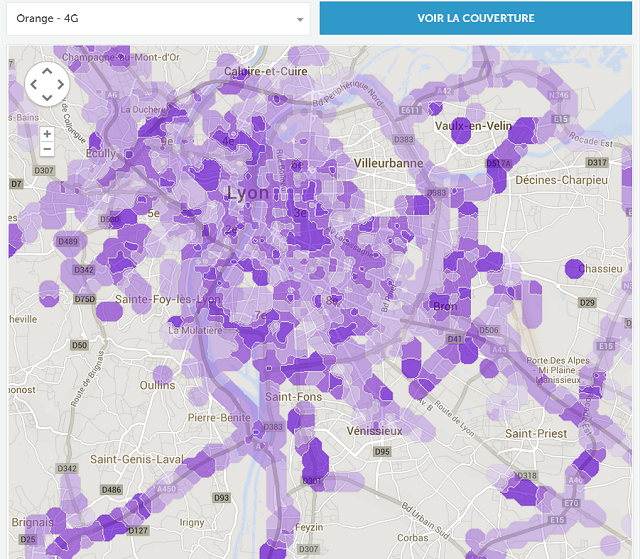Click the A450 road shield
The width and height of the screenshot is (640, 559).
click(x=166, y=489)
